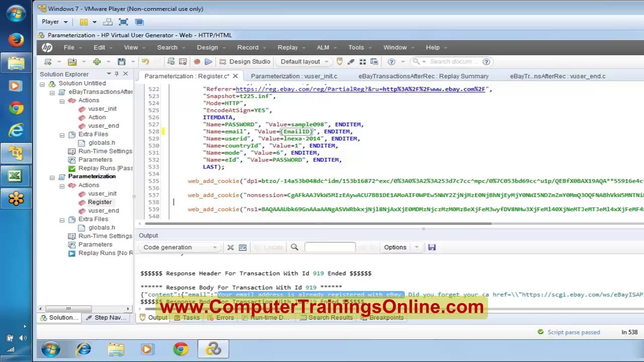Click the Help question mark toolbar icon
The height and width of the screenshot is (362, 644).
(391, 61)
